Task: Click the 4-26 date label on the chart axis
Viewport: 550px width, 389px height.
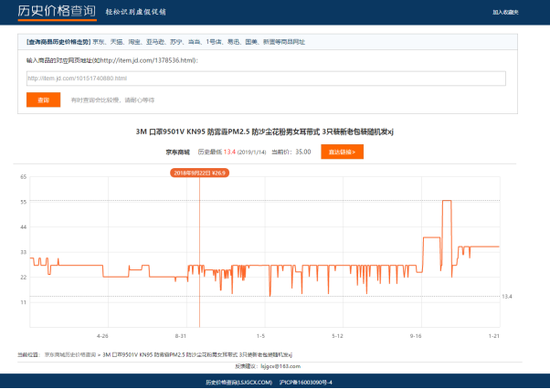Action: (x=102, y=336)
